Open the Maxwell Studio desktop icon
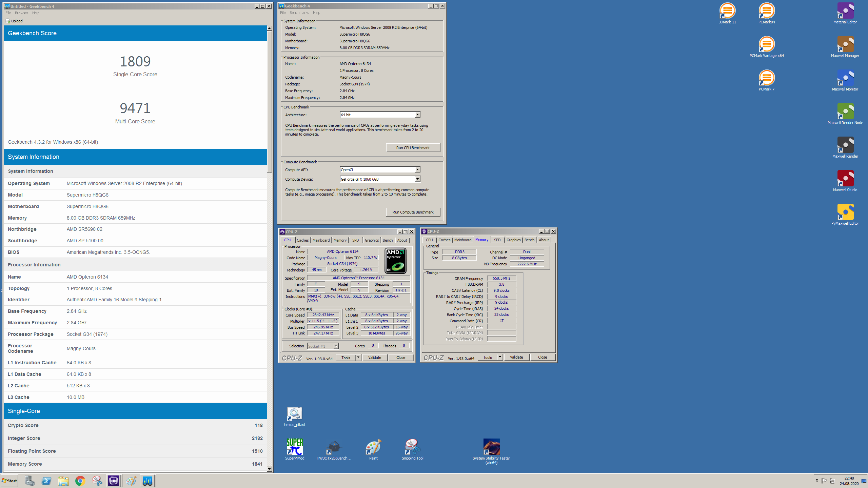The image size is (868, 488). point(845,181)
